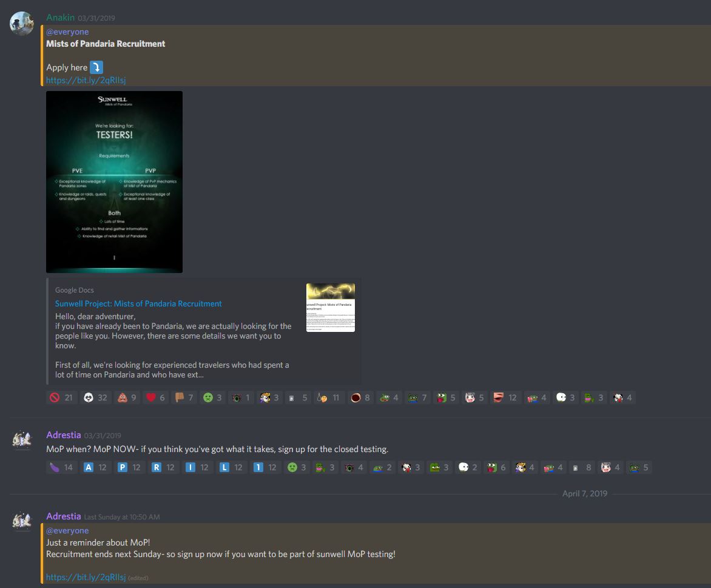The width and height of the screenshot is (711, 588).
Task: Click the small grey reaction with count 8
Action: 582,467
